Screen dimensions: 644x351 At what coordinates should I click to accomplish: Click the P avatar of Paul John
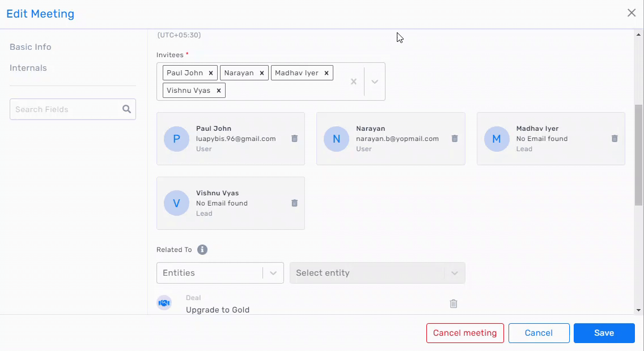177,139
